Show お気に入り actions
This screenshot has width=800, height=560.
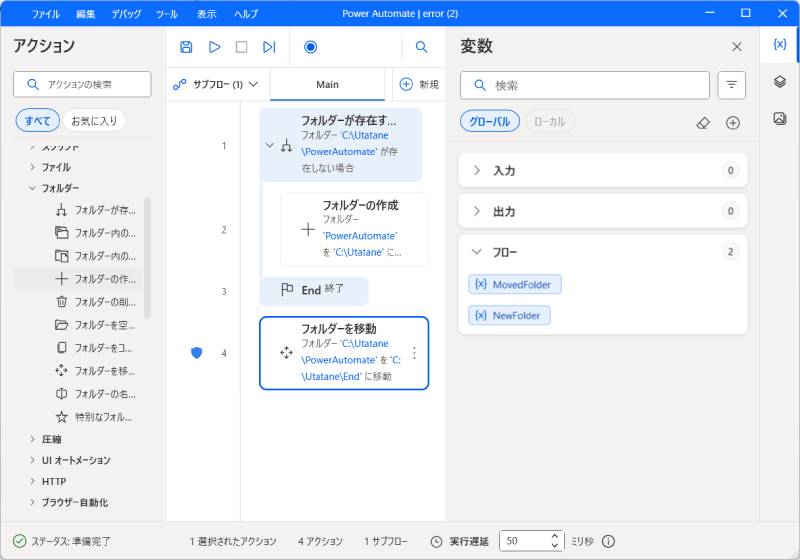94,121
